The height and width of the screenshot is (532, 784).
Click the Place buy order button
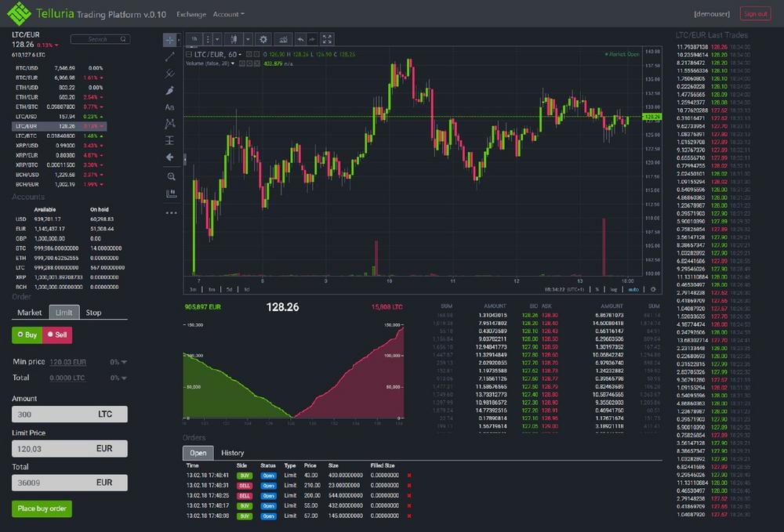pyautogui.click(x=42, y=508)
